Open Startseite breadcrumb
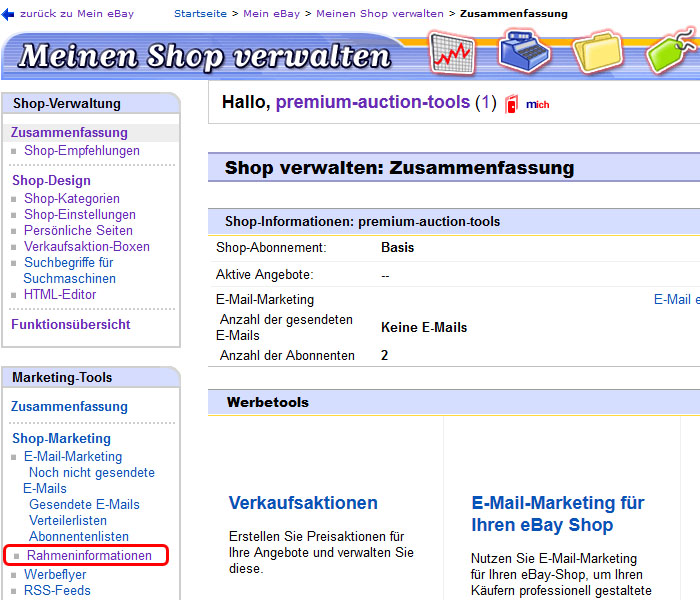This screenshot has height=600, width=700. click(200, 14)
